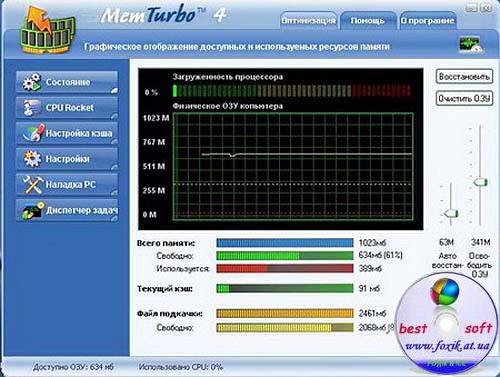Open the Оптимизация tab
This screenshot has width=500, height=377.
click(x=308, y=21)
